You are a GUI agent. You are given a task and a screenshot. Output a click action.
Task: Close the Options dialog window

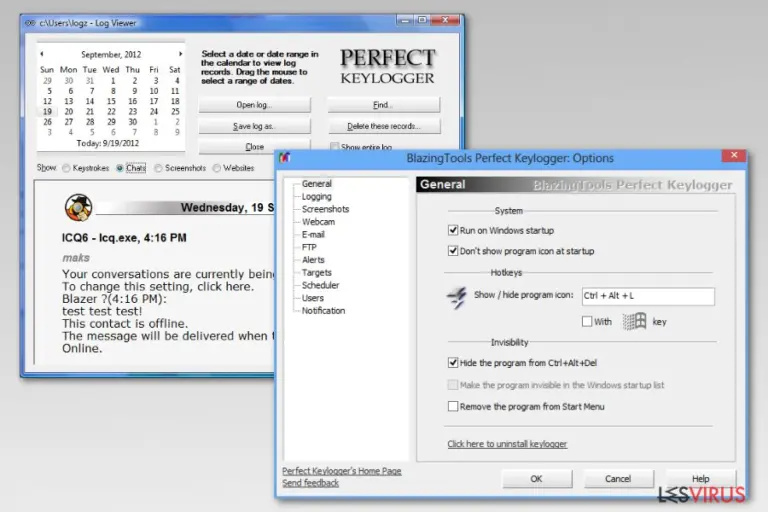(734, 155)
